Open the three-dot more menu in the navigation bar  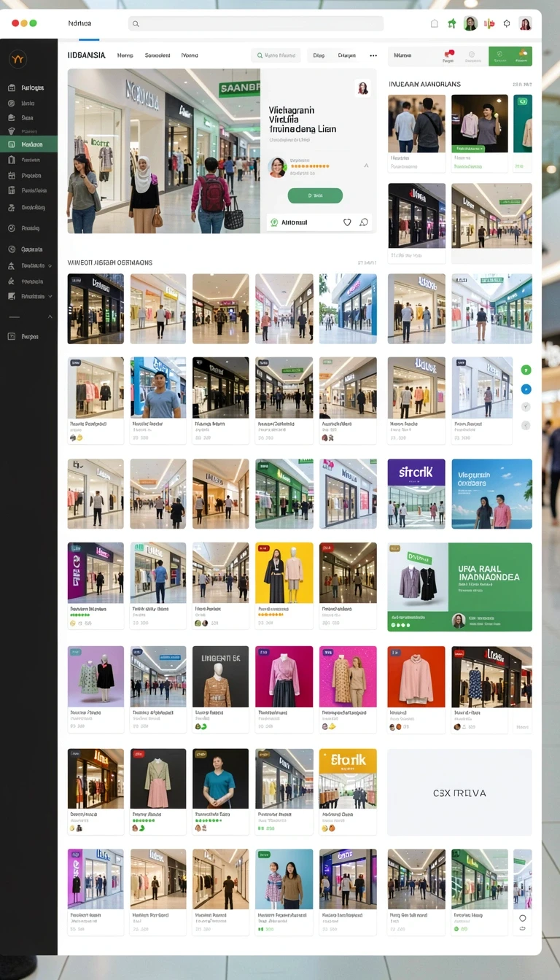(373, 55)
